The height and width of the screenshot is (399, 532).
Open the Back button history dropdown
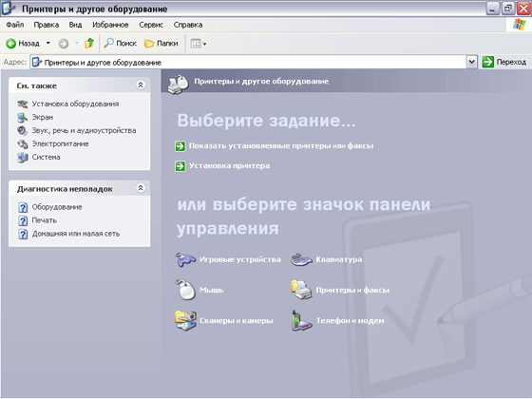[48, 43]
